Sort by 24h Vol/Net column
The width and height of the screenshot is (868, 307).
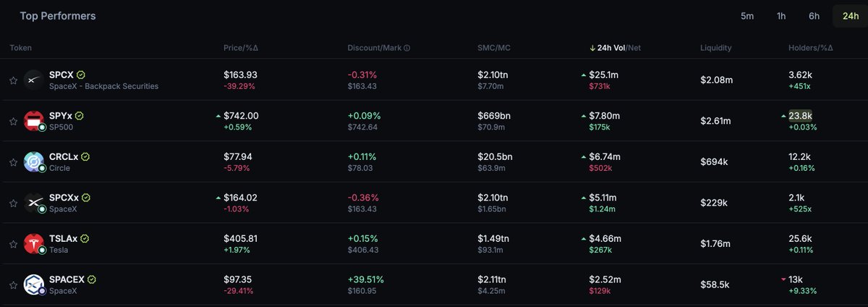[x=616, y=48]
